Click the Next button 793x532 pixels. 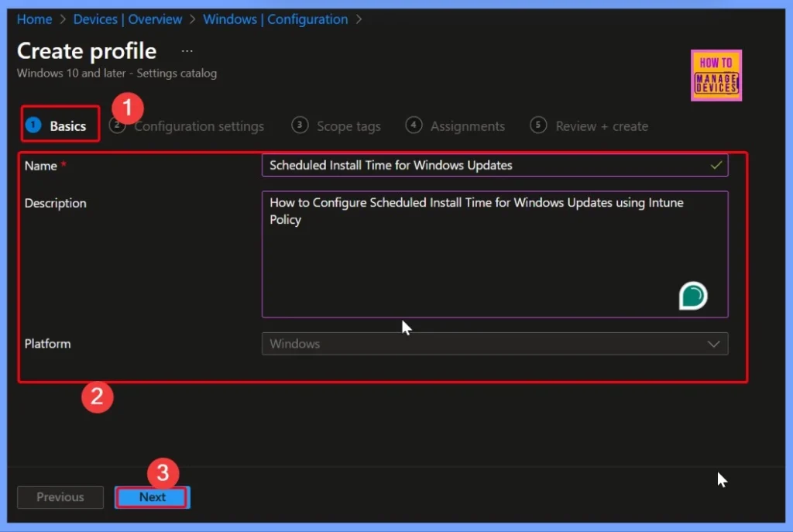tap(153, 497)
